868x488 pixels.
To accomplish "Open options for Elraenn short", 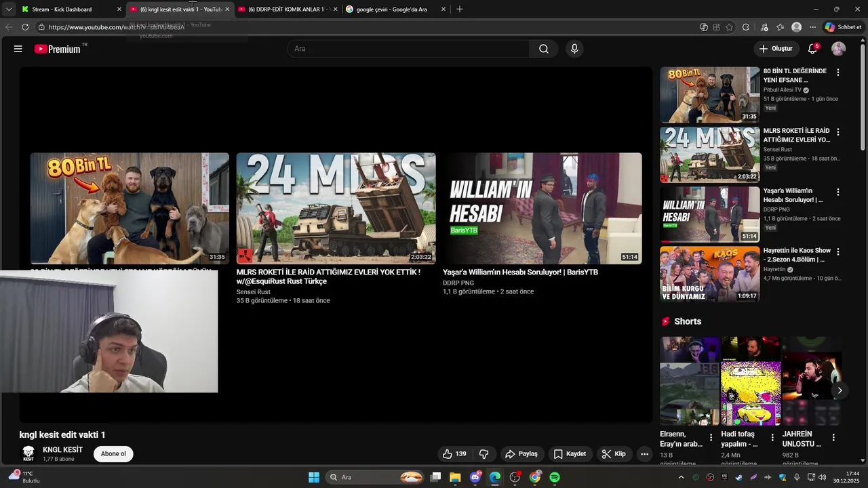I will 711,438.
